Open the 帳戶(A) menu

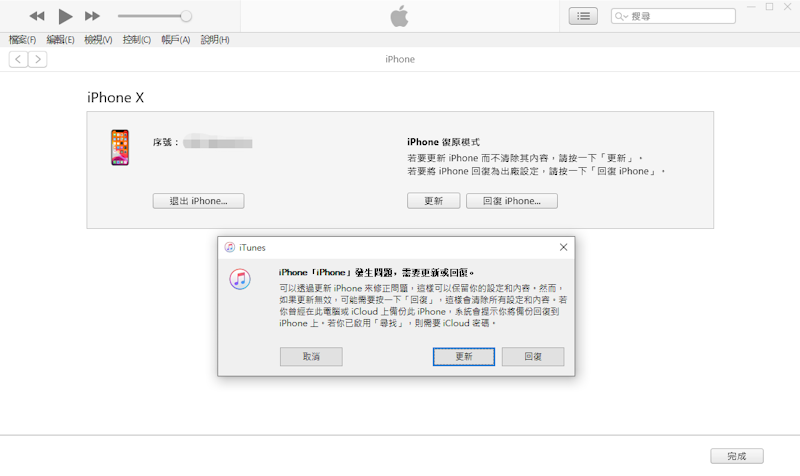[x=176, y=40]
